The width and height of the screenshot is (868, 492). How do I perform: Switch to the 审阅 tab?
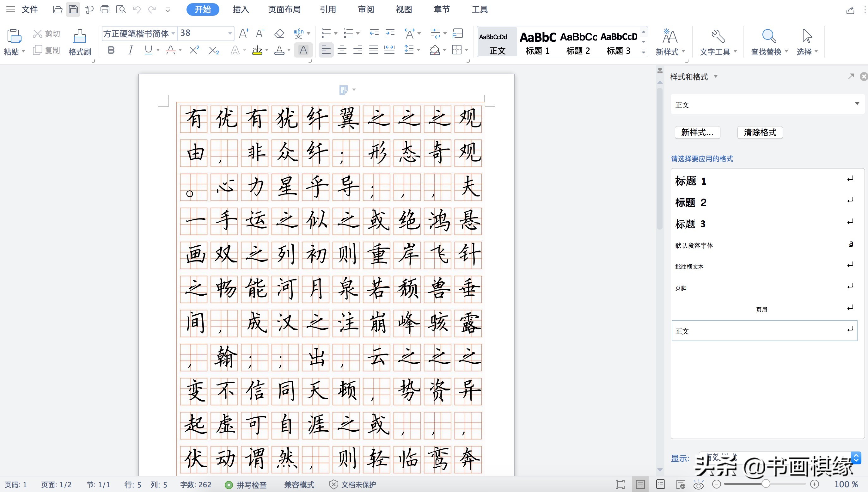(366, 9)
